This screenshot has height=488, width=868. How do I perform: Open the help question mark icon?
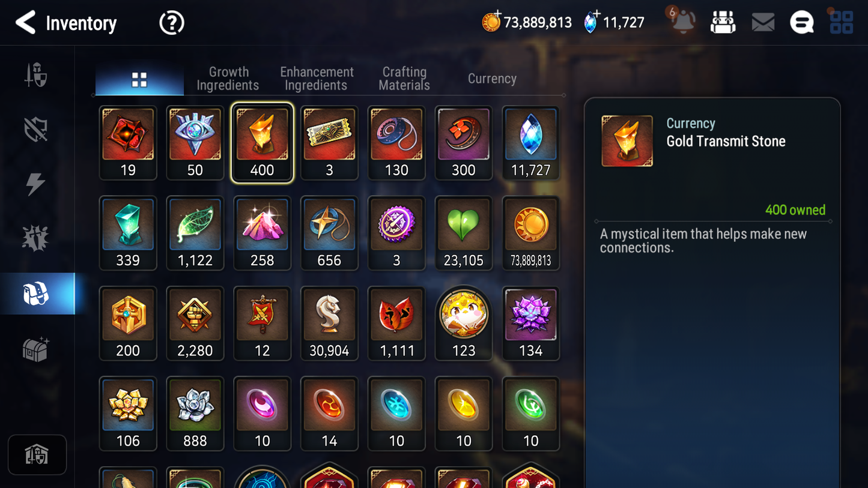tap(171, 23)
